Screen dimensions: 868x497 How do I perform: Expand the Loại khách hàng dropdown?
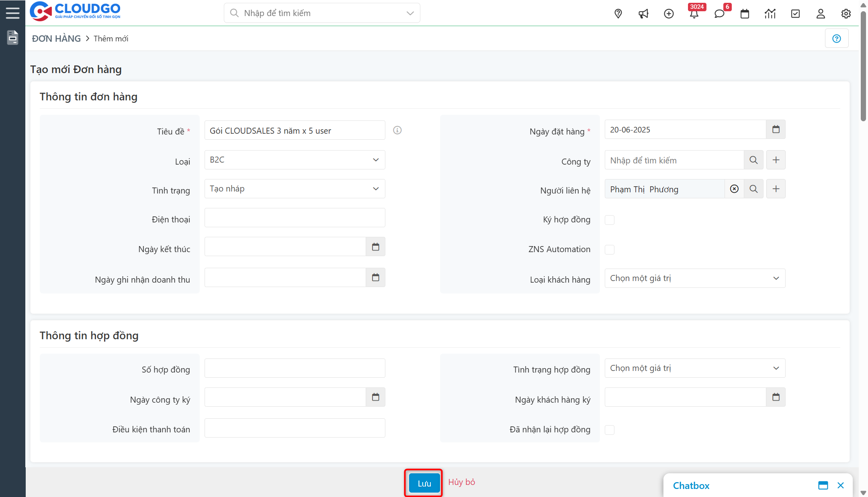click(x=695, y=278)
